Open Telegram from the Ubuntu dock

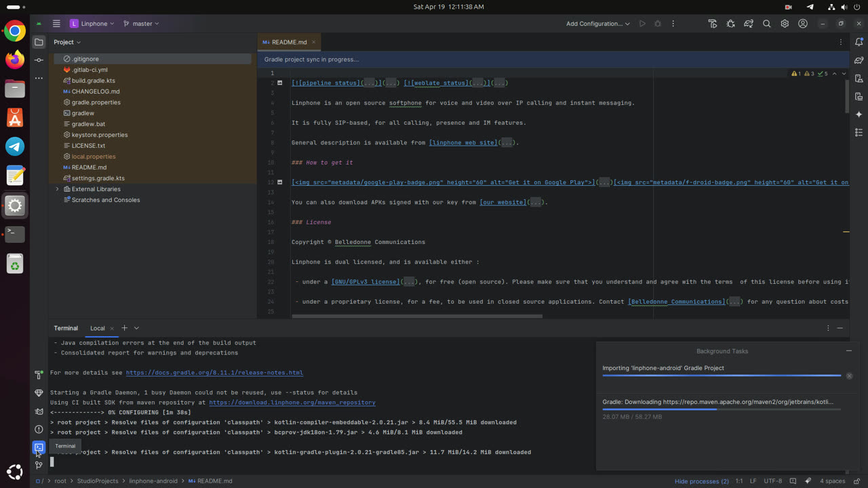(15, 146)
